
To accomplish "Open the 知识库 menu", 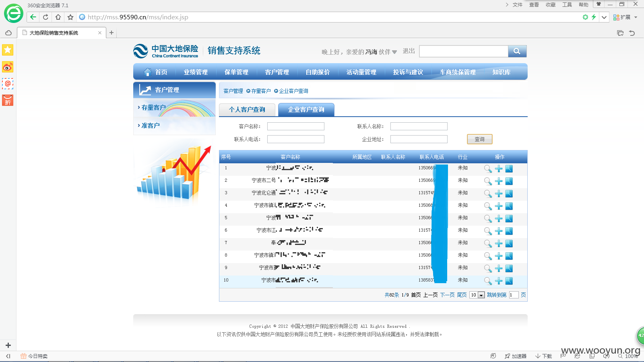I will click(502, 72).
